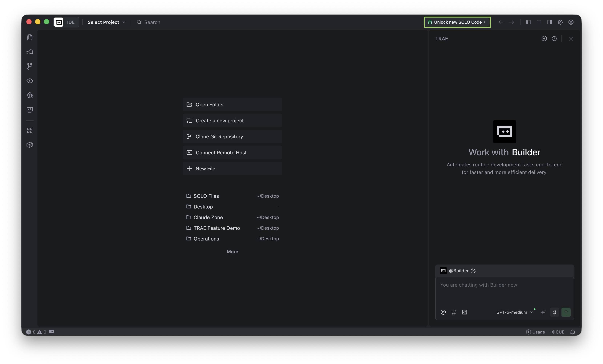Navigate forward with the right arrow
Viewport: 603px width, 364px height.
tap(512, 22)
